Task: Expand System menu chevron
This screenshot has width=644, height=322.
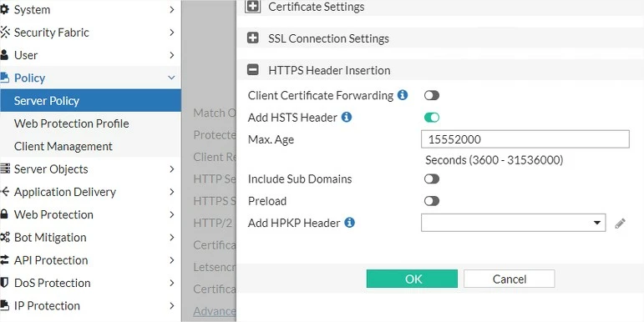Action: (x=172, y=9)
